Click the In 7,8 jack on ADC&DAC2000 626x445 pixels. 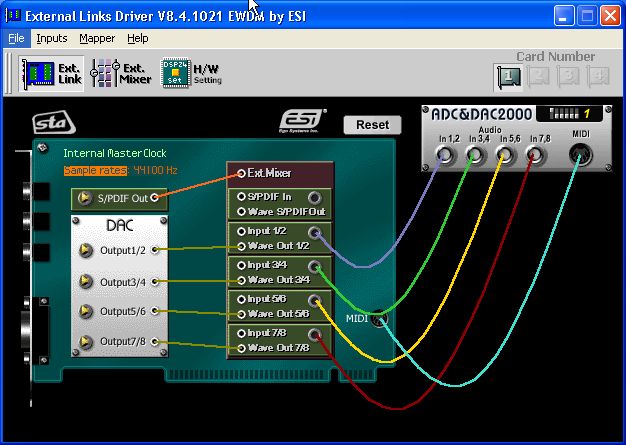[x=535, y=154]
